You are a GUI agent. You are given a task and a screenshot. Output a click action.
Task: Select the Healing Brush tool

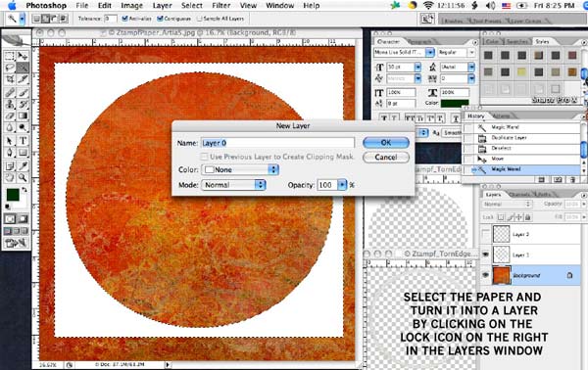(x=10, y=92)
